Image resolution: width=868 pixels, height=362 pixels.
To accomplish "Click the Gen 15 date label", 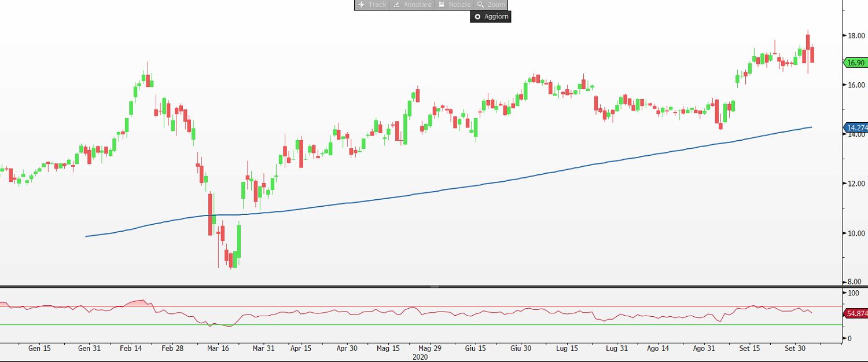I will [39, 349].
